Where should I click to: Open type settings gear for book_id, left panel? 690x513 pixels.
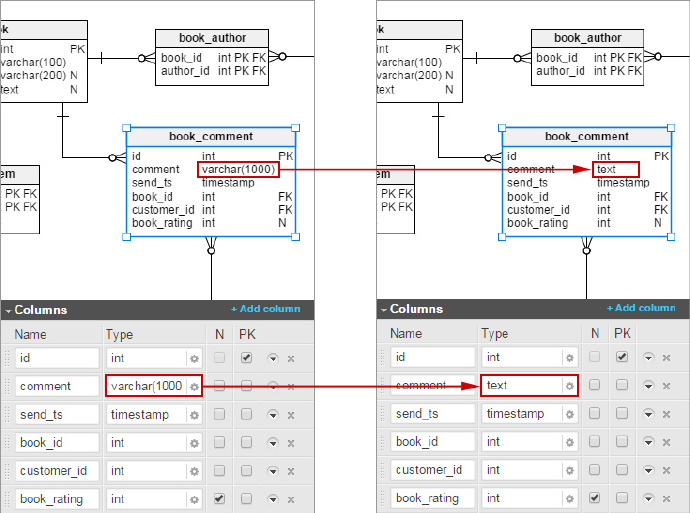point(194,443)
